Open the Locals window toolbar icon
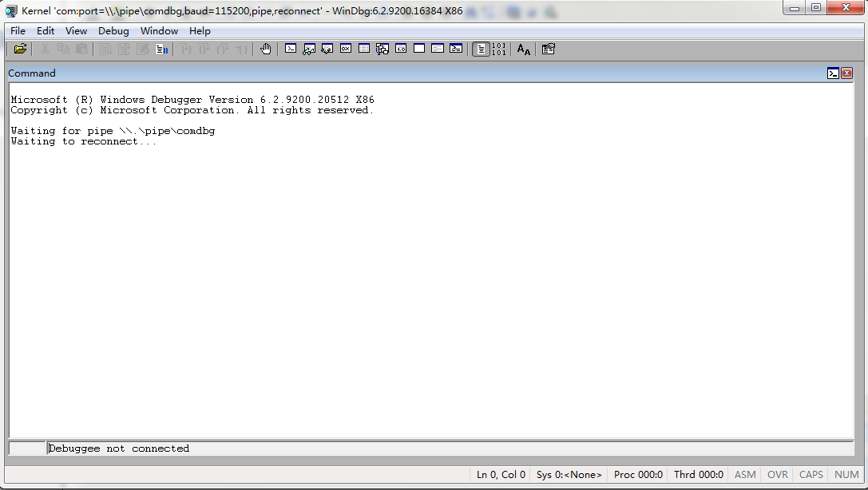 click(x=327, y=49)
